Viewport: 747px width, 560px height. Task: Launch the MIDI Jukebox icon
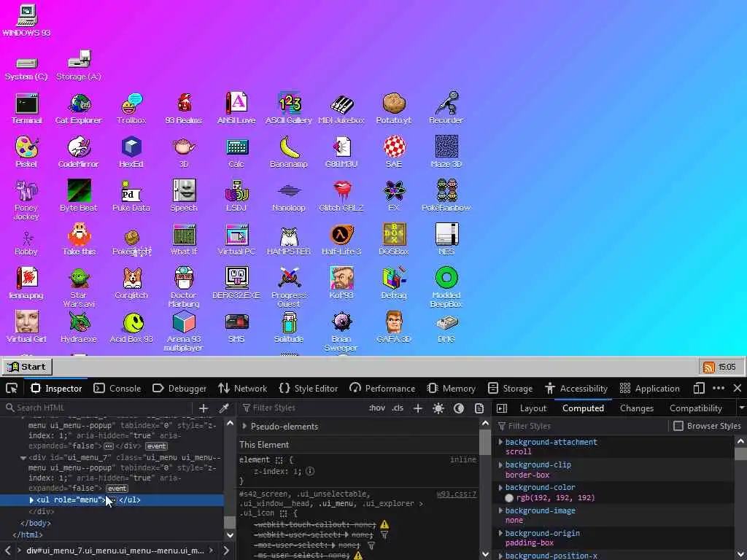[x=341, y=109]
